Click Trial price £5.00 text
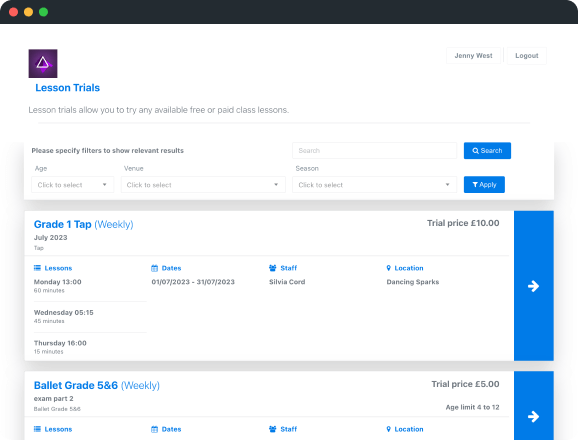Screen dimensions: 578x440 click(x=465, y=384)
